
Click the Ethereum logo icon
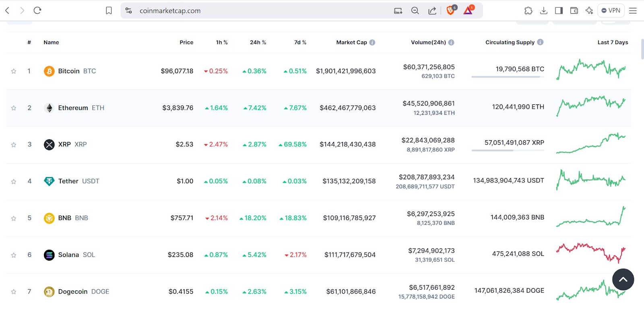coord(49,108)
